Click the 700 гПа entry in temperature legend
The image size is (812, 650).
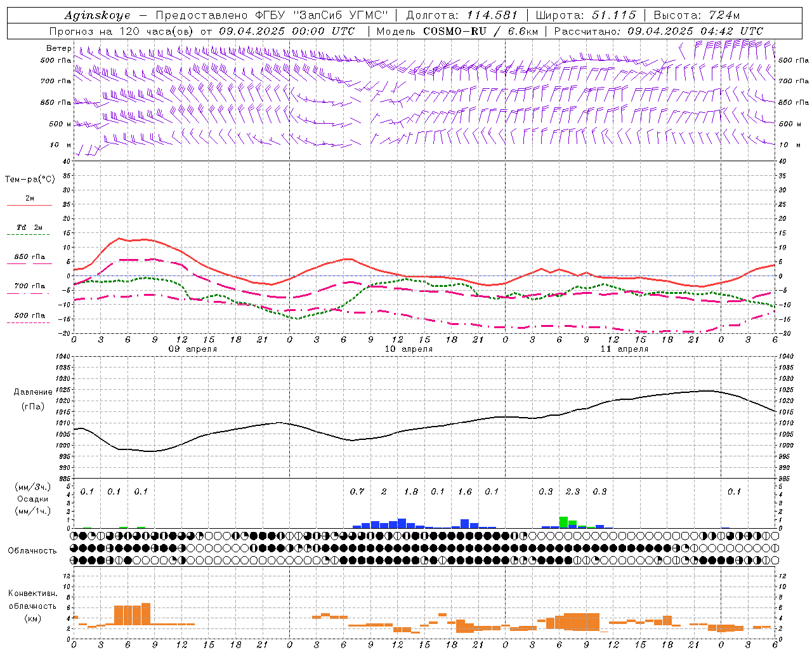30,286
